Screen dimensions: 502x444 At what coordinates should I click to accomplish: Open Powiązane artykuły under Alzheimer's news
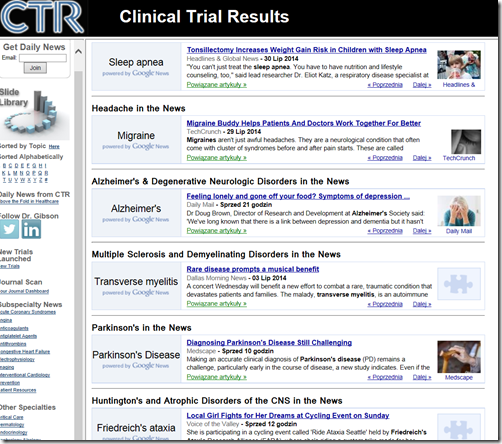[x=216, y=231]
